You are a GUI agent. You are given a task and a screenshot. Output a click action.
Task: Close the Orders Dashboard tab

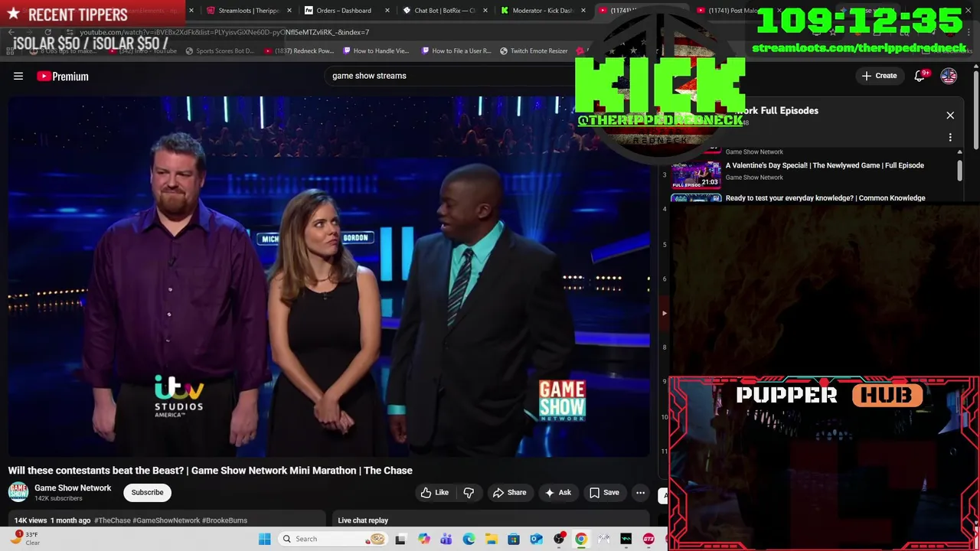pyautogui.click(x=387, y=11)
